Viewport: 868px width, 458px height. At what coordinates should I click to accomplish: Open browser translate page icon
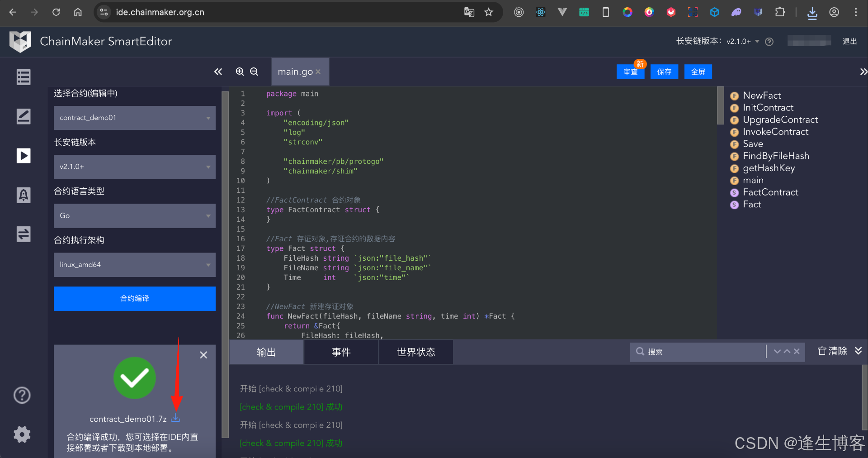[x=469, y=12]
